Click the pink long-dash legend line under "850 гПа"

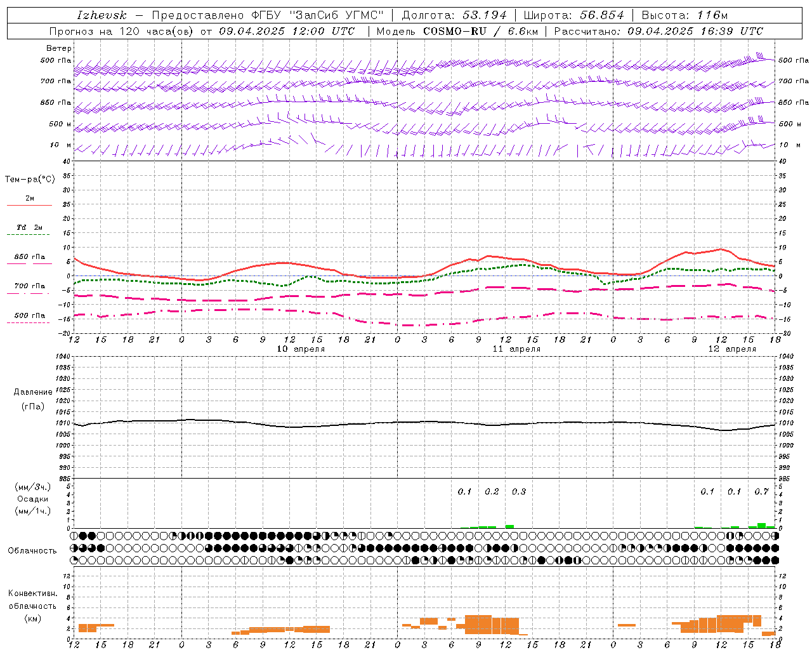29,264
